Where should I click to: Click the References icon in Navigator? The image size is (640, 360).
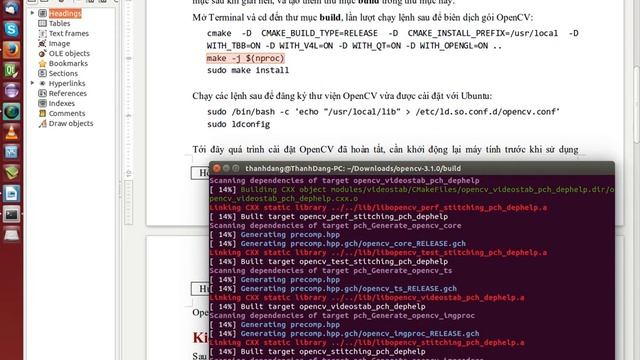pos(42,93)
